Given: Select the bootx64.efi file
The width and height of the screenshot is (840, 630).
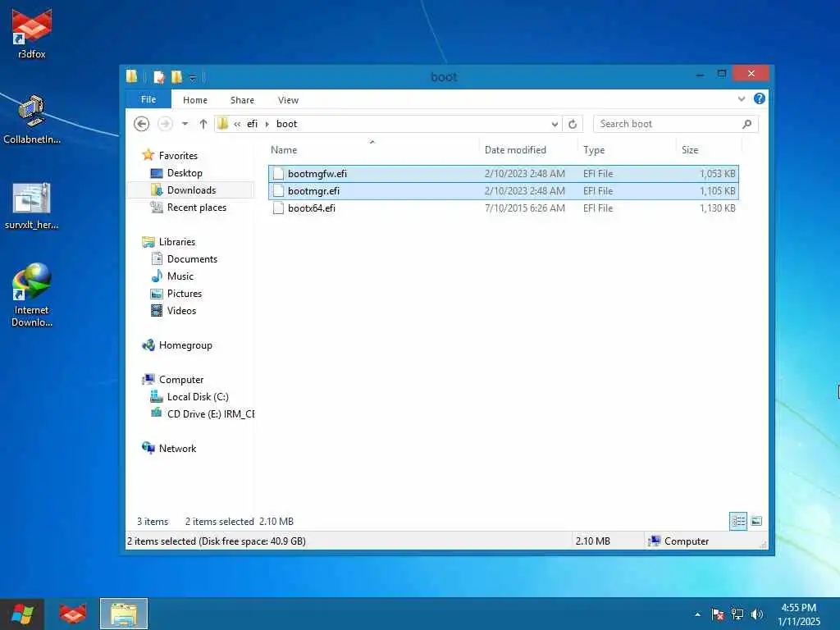Looking at the screenshot, I should tap(503, 208).
